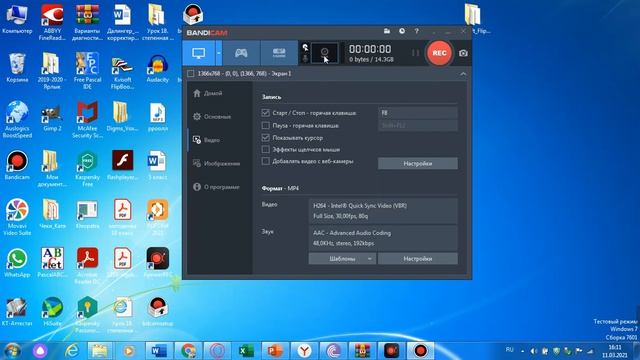The height and width of the screenshot is (360, 640).
Task: Click the Pause hotkey input field
Action: click(418, 125)
